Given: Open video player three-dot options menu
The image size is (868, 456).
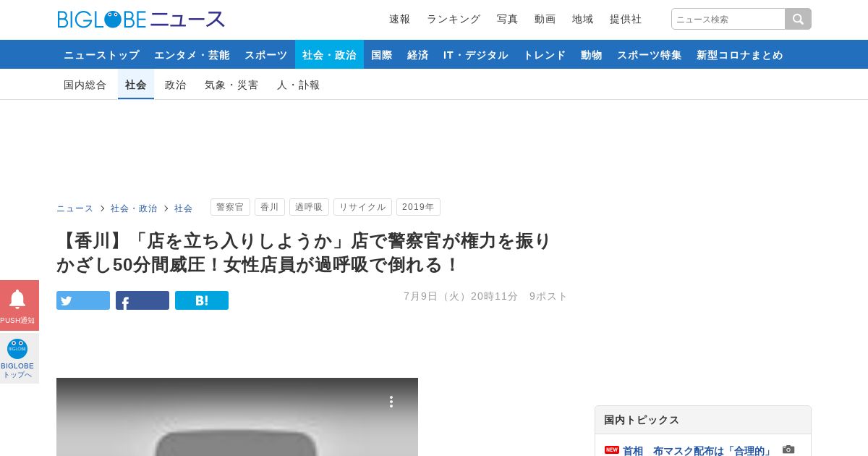Looking at the screenshot, I should pos(391,402).
